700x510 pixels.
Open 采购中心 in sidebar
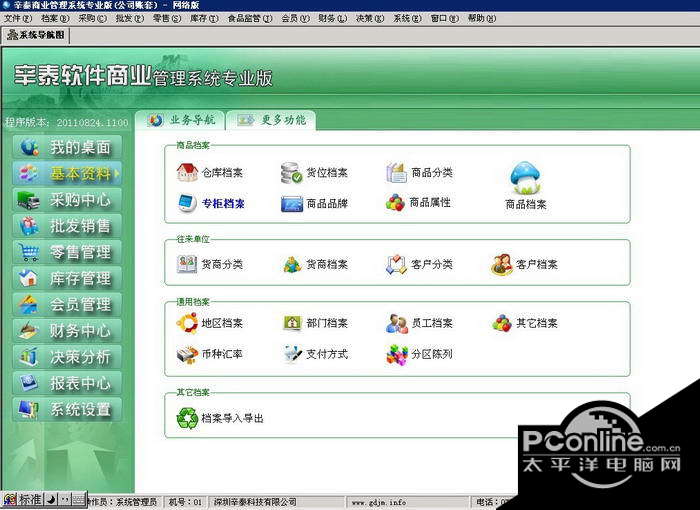coord(67,200)
